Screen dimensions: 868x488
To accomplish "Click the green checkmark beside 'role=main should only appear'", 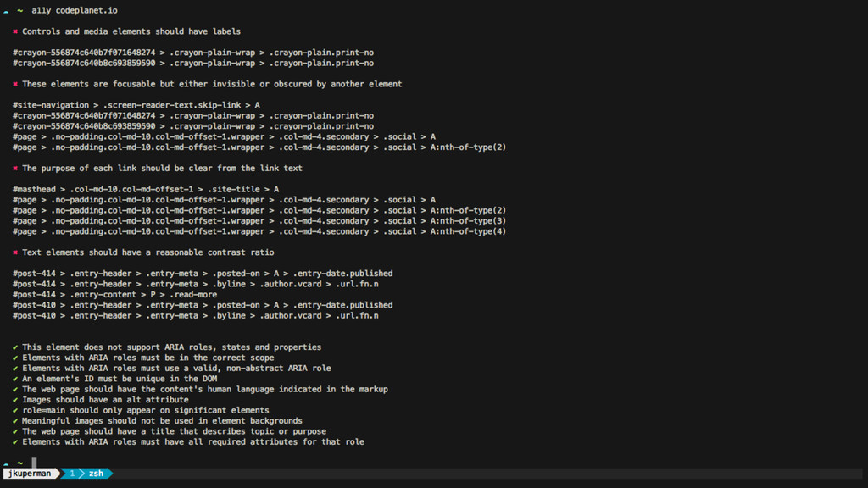I will (15, 411).
